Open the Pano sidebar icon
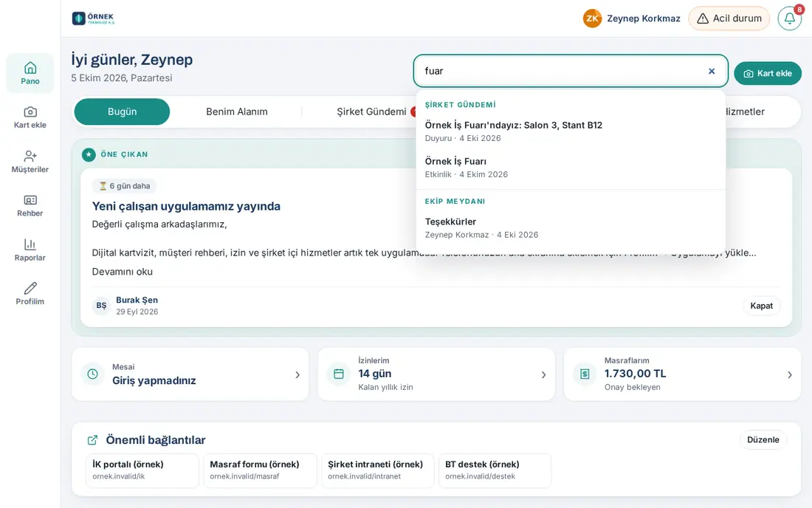This screenshot has height=508, width=812. pyautogui.click(x=30, y=73)
